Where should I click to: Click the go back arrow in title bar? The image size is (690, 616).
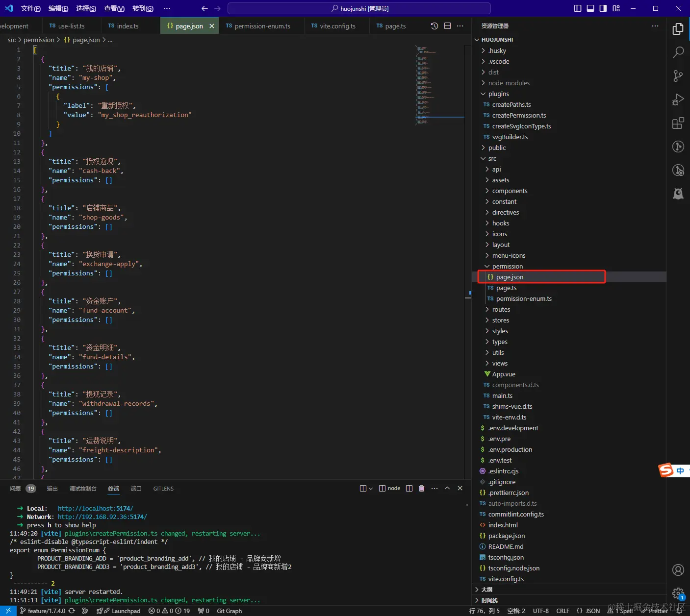coord(204,8)
